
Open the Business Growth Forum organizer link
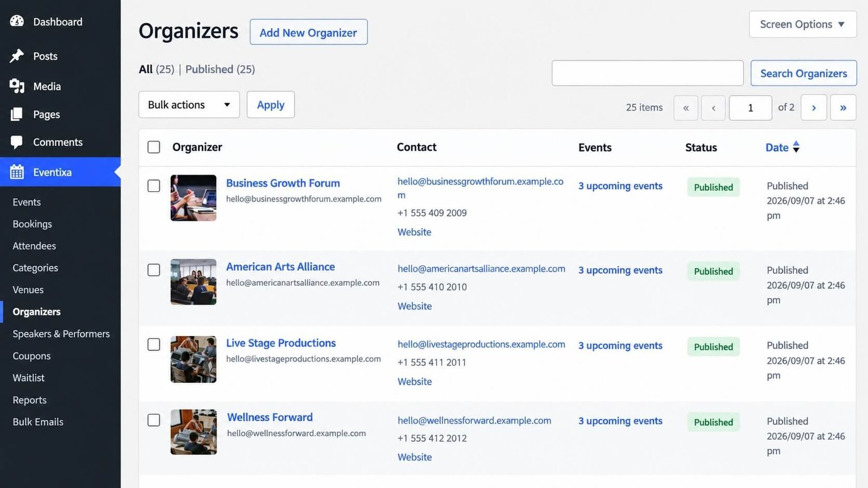point(283,183)
